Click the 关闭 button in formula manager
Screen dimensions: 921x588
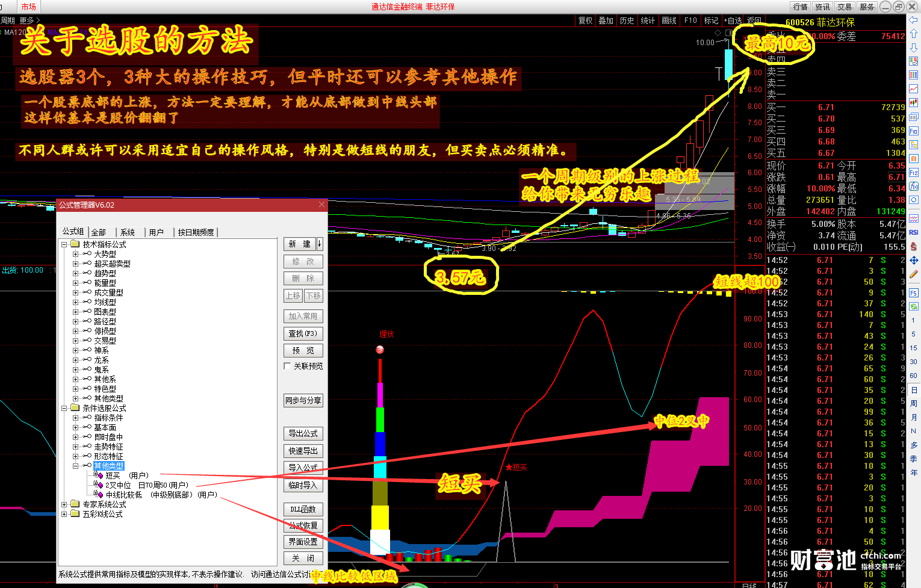303,558
